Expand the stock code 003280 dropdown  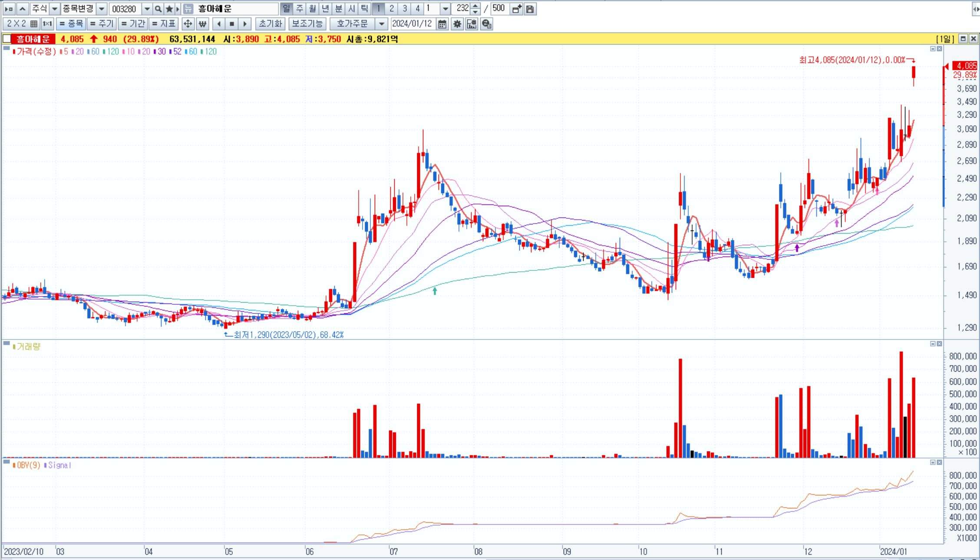coord(147,9)
